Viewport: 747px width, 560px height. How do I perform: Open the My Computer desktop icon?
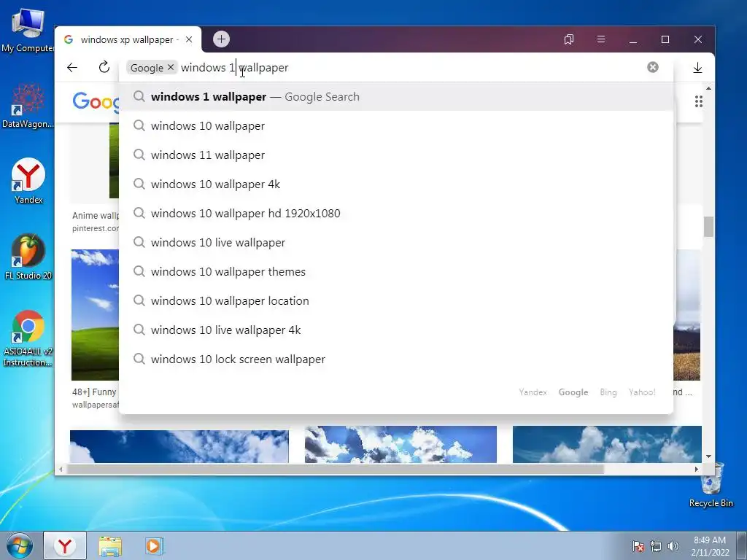click(28, 30)
